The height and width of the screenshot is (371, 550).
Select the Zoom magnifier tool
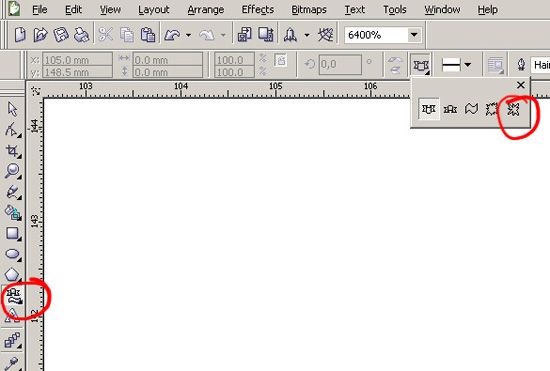[12, 171]
